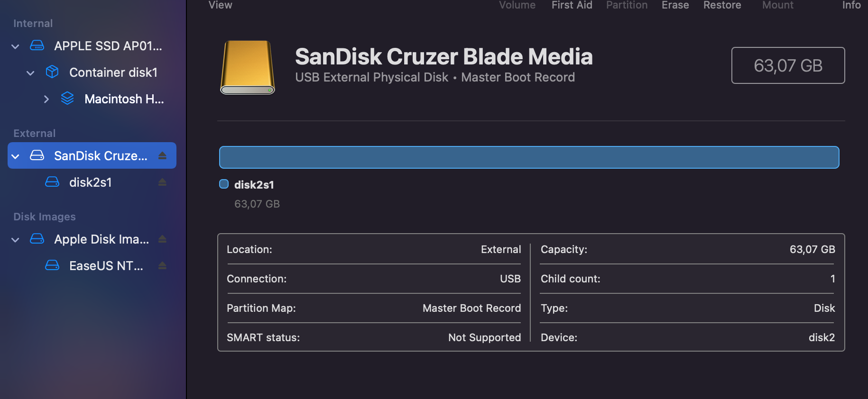
Task: Open the Info panel for disk
Action: (851, 5)
